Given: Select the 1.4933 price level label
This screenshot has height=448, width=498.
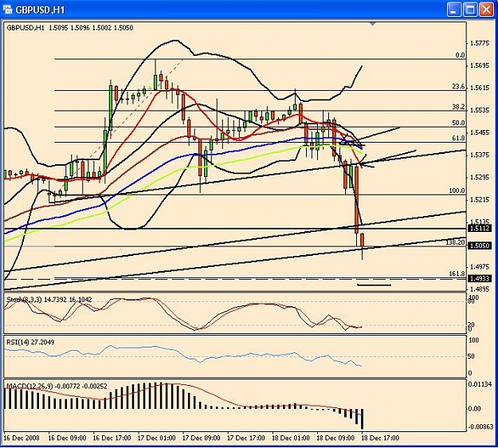Looking at the screenshot, I should [x=480, y=279].
